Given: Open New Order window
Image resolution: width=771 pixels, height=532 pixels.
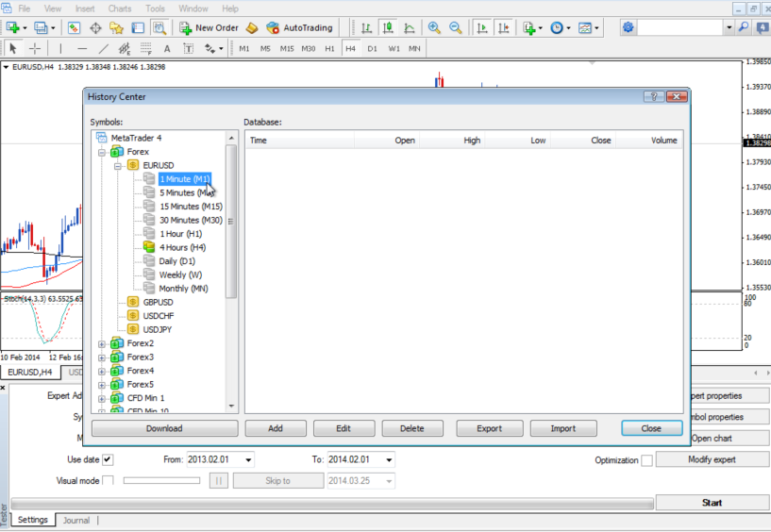Looking at the screenshot, I should 209,28.
